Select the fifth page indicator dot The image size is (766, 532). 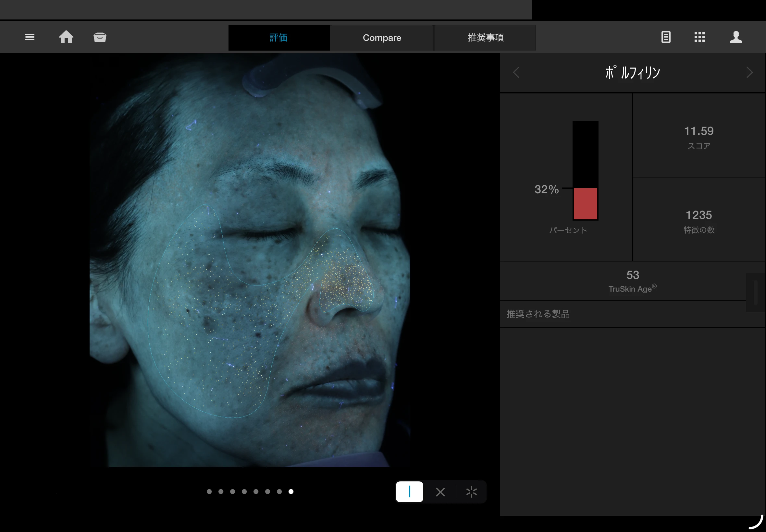click(x=256, y=491)
